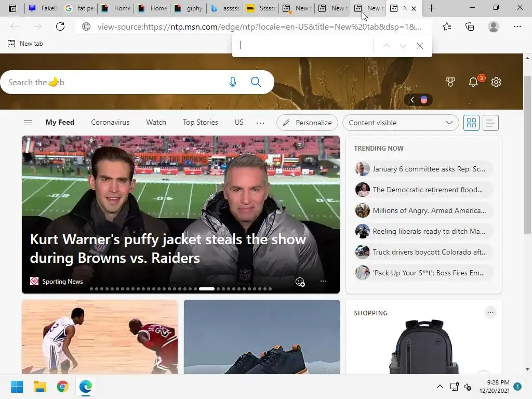
Task: Click the web search magnifier icon
Action: click(x=256, y=82)
